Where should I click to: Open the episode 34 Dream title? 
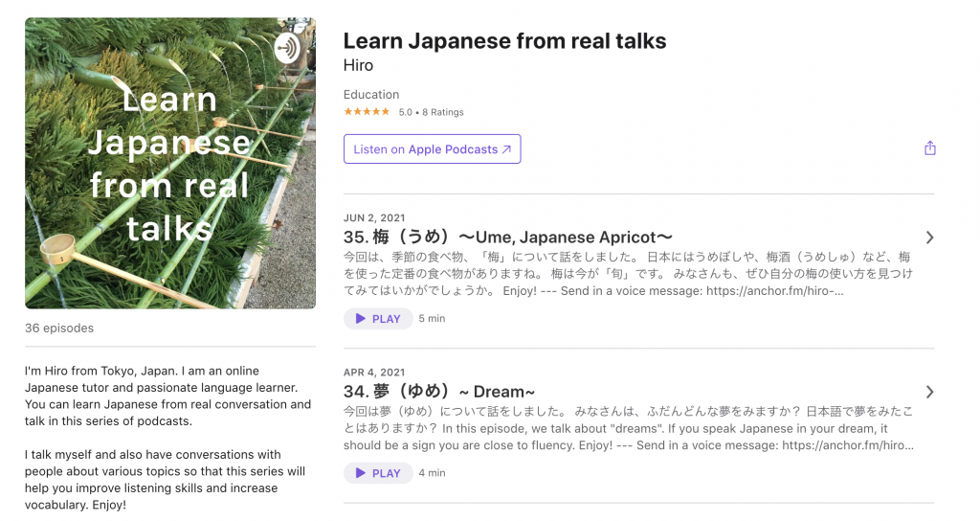(x=438, y=391)
